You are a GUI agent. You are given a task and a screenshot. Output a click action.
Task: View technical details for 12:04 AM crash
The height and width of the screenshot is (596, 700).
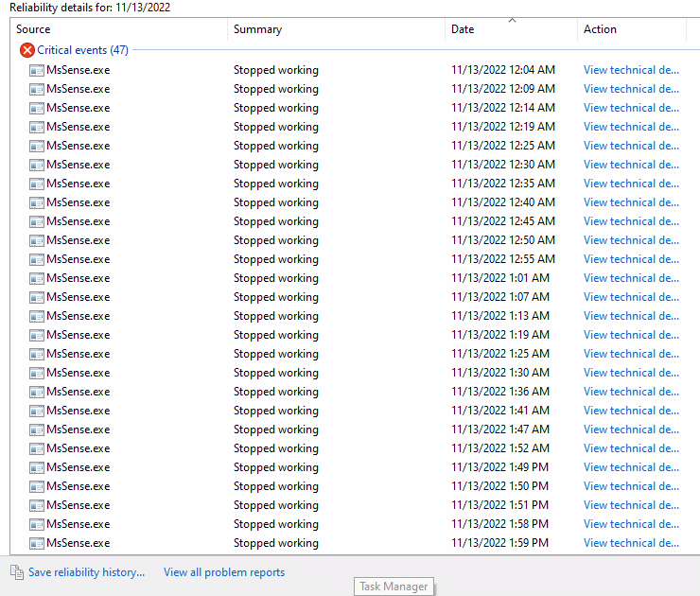coord(631,70)
